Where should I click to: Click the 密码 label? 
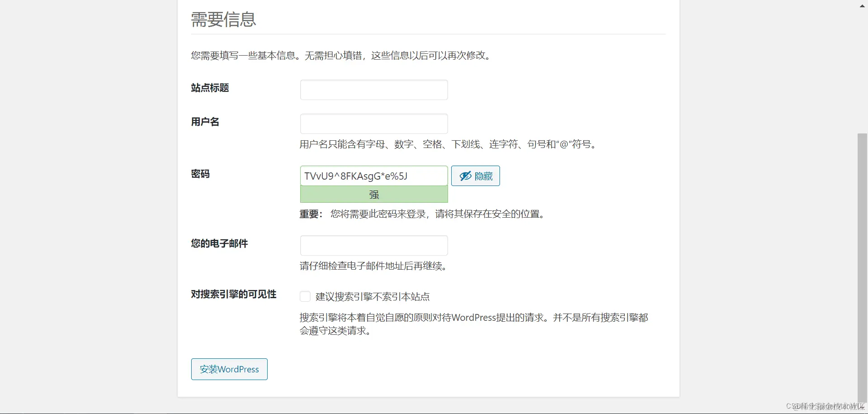point(200,174)
